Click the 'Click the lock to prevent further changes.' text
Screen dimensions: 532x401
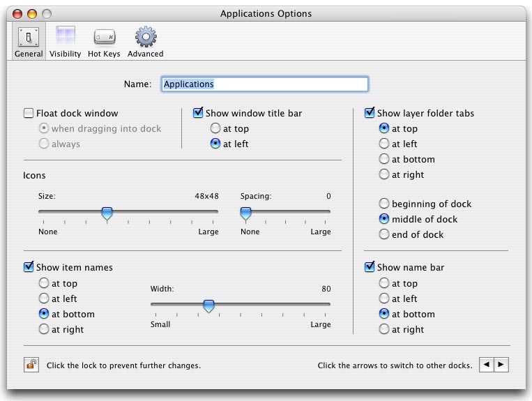click(124, 365)
